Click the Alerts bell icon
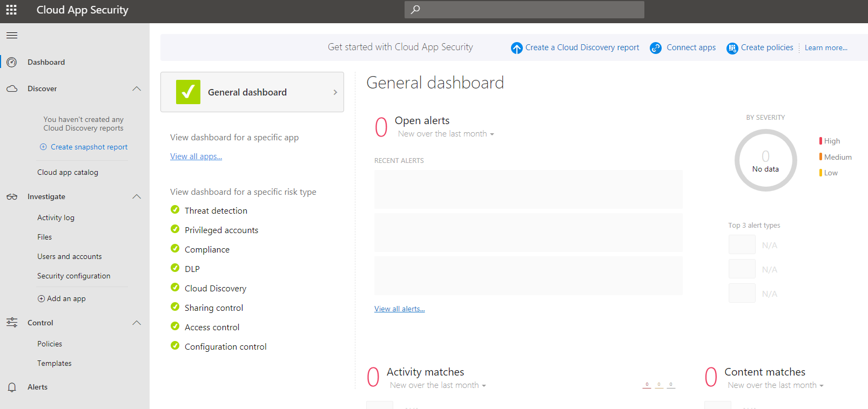 [12, 387]
